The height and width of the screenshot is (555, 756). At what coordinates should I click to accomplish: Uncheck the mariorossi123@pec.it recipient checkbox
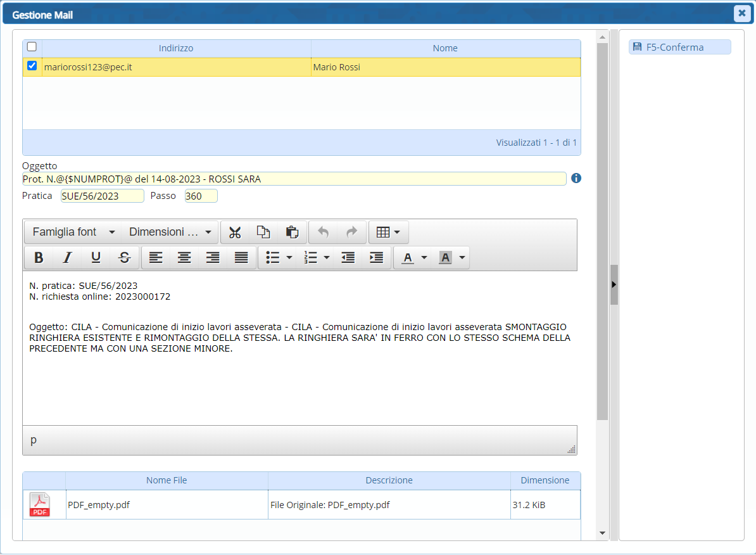pyautogui.click(x=32, y=66)
